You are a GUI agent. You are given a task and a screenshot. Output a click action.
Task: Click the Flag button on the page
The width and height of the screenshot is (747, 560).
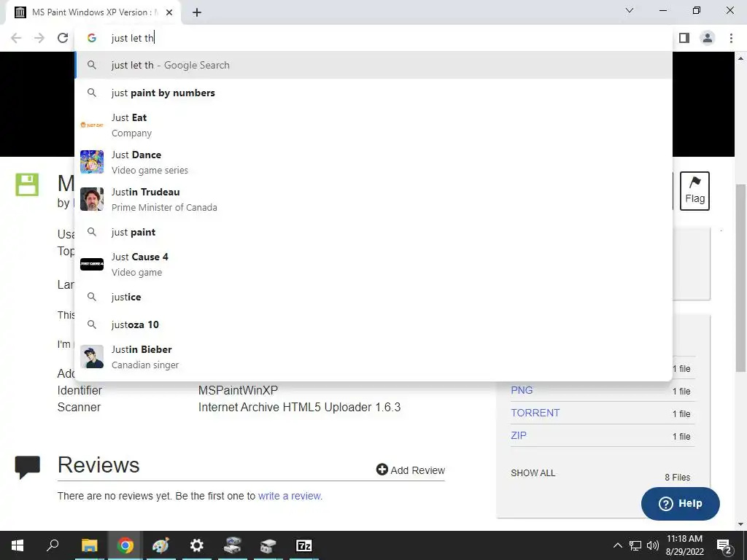(x=694, y=191)
